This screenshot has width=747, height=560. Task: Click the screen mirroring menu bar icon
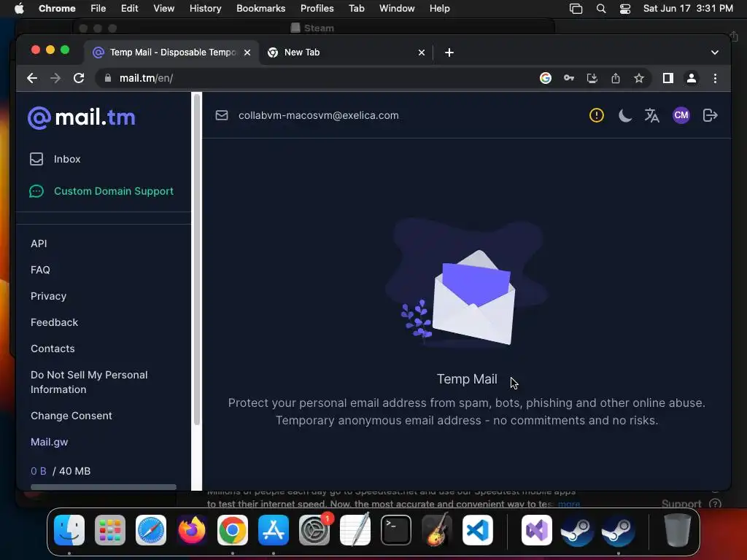pos(576,9)
